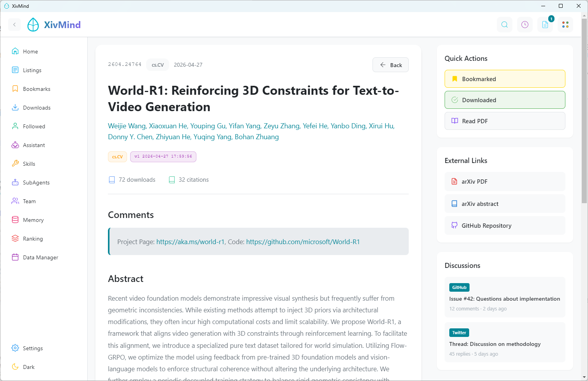Open the colorful apps grid icon
The image size is (588, 381).
[565, 25]
